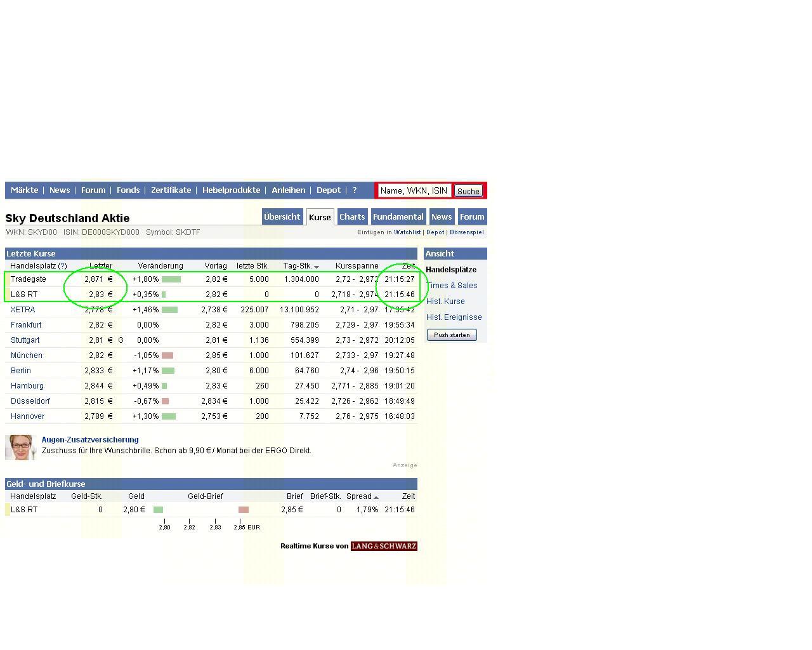
Task: Select the Kurse tab
Action: click(x=320, y=217)
